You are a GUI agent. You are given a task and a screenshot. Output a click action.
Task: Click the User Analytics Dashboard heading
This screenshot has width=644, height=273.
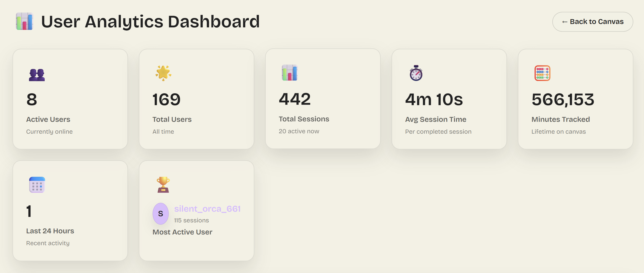click(x=150, y=21)
